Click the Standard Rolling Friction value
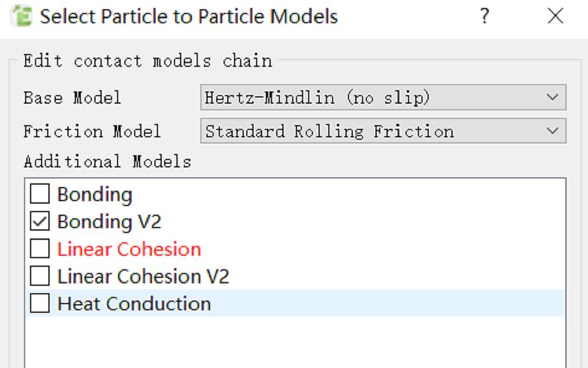Screen dimensions: 588x368 (330, 131)
